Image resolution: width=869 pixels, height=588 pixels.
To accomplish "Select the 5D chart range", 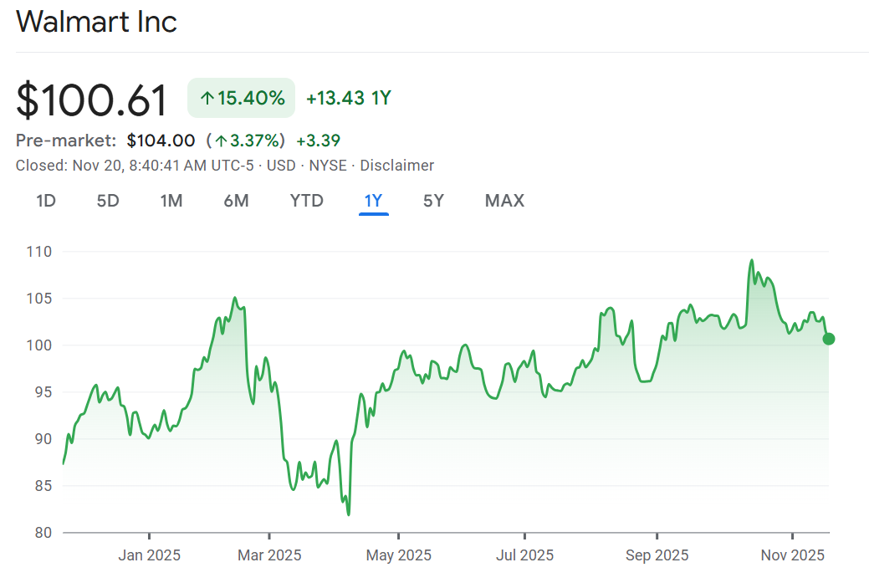I will tap(108, 201).
